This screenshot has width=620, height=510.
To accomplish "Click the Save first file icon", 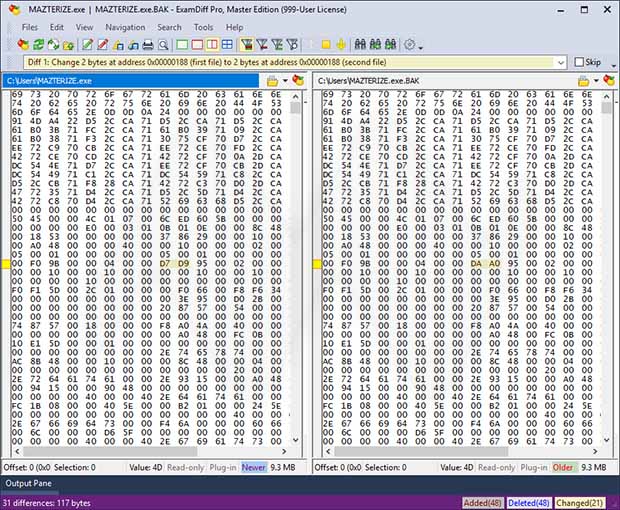I will pyautogui.click(x=118, y=45).
